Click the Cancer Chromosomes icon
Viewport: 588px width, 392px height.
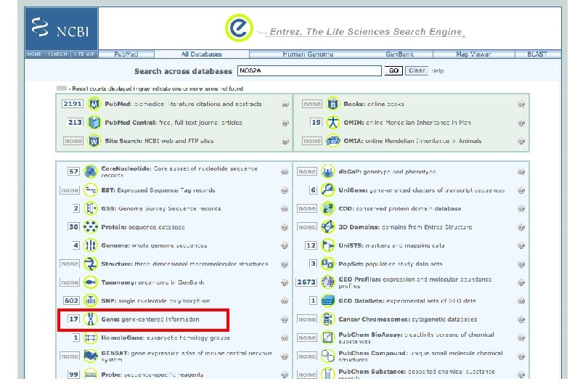coord(327,319)
